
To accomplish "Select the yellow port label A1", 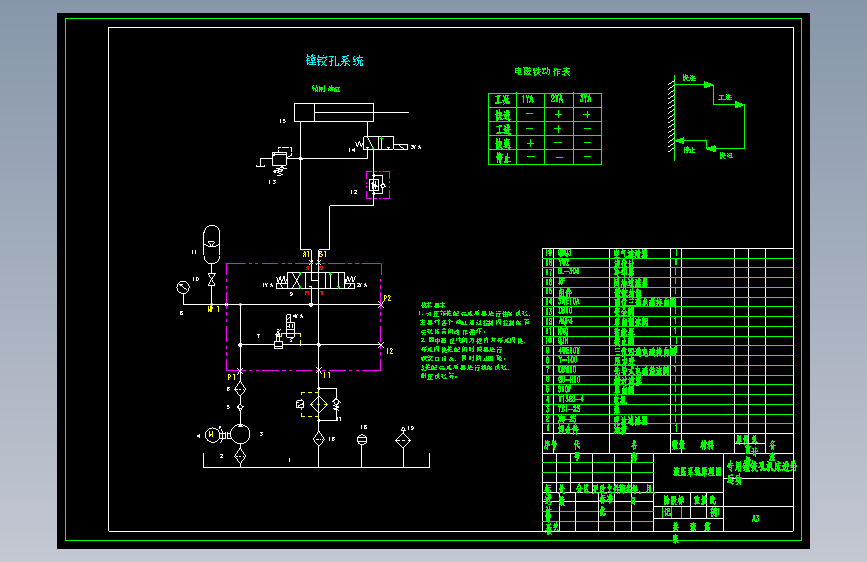I will (306, 254).
